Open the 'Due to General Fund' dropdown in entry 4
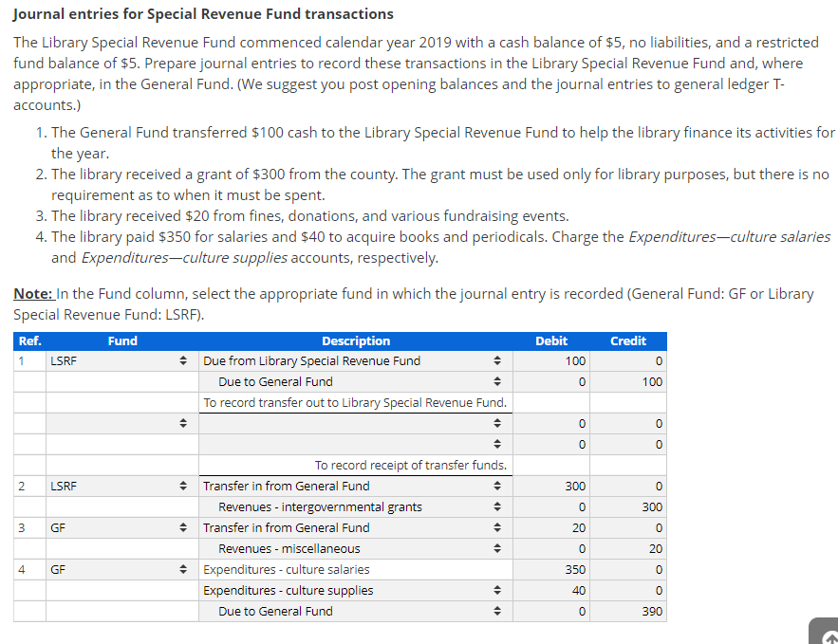The image size is (838, 644). 496,611
